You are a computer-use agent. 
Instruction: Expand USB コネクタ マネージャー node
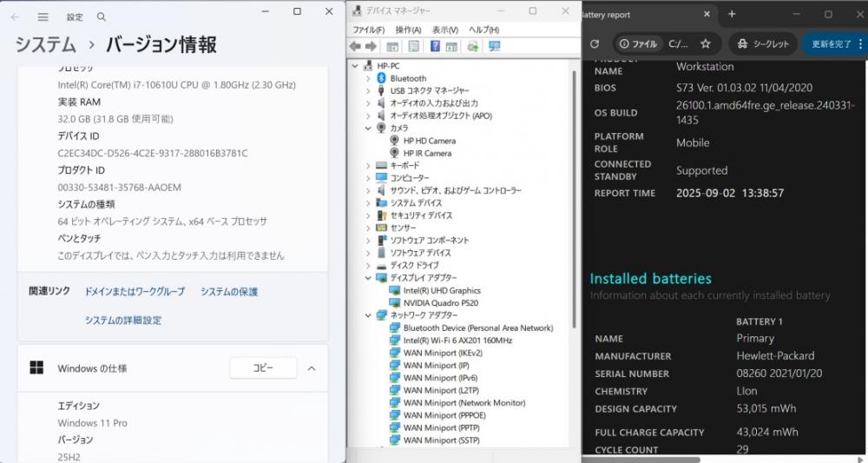368,91
